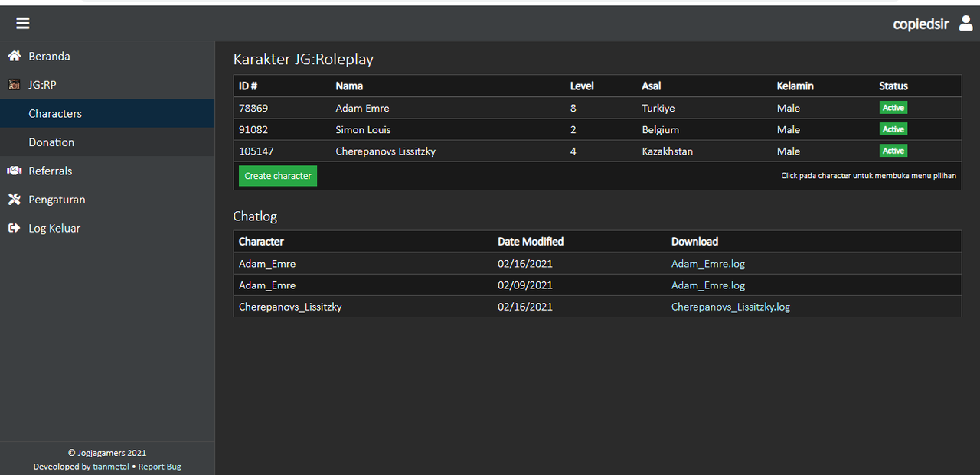Click the Pengaturan tools icon
The height and width of the screenshot is (475, 980).
[14, 200]
